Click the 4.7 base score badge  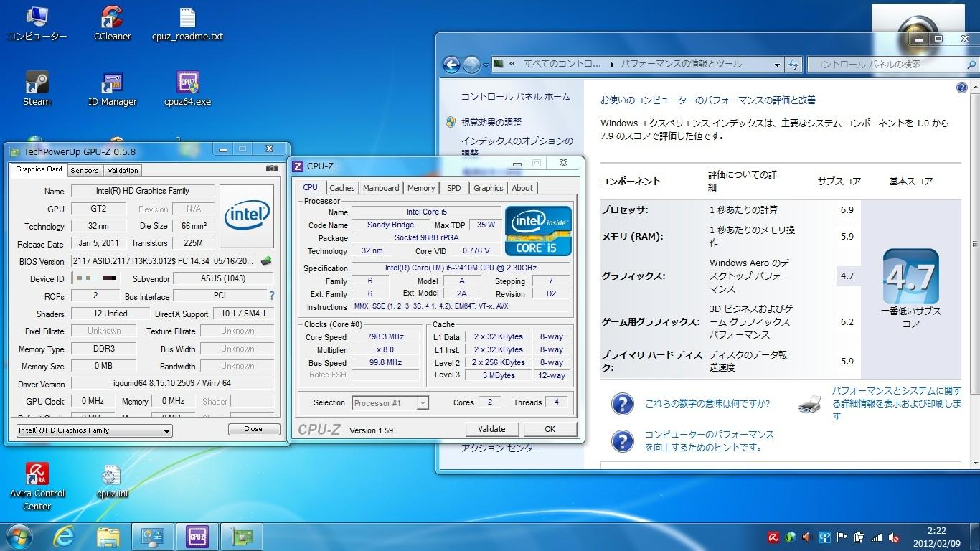(x=910, y=276)
